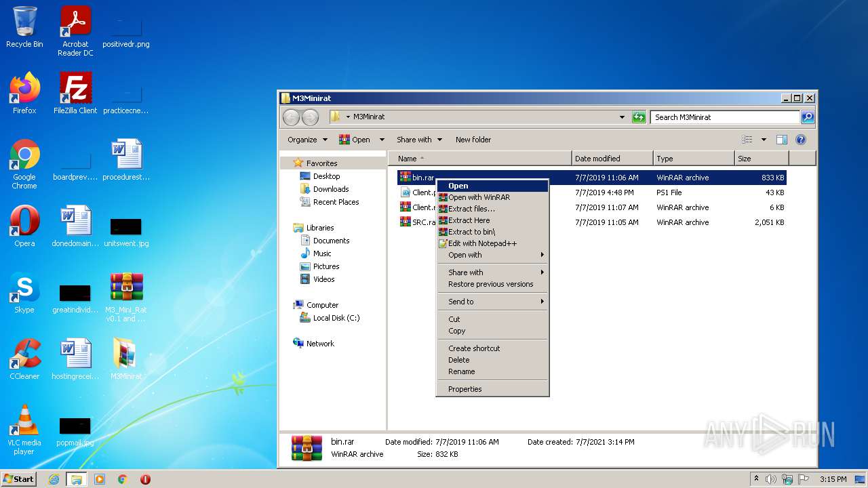Click the taskbar clock 3:15 PM
The width and height of the screenshot is (868, 488).
click(x=833, y=479)
